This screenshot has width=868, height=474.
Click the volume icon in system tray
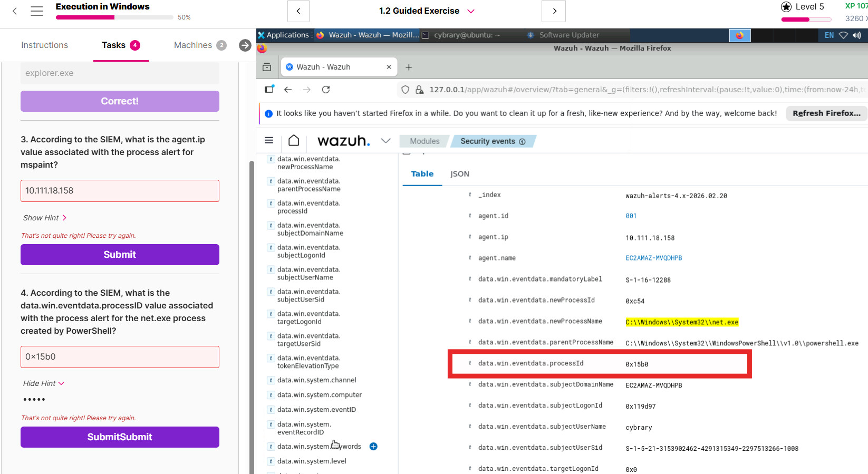point(857,35)
